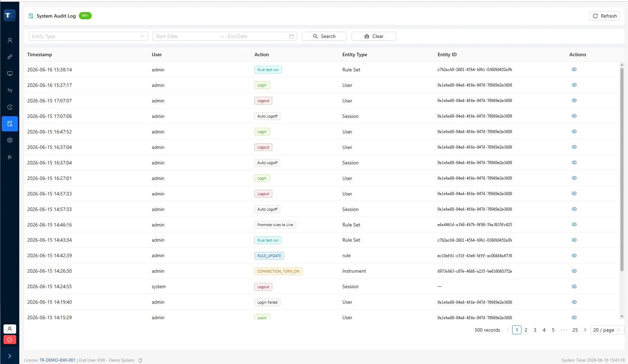
Task: Go to page 2
Action: click(x=526, y=330)
